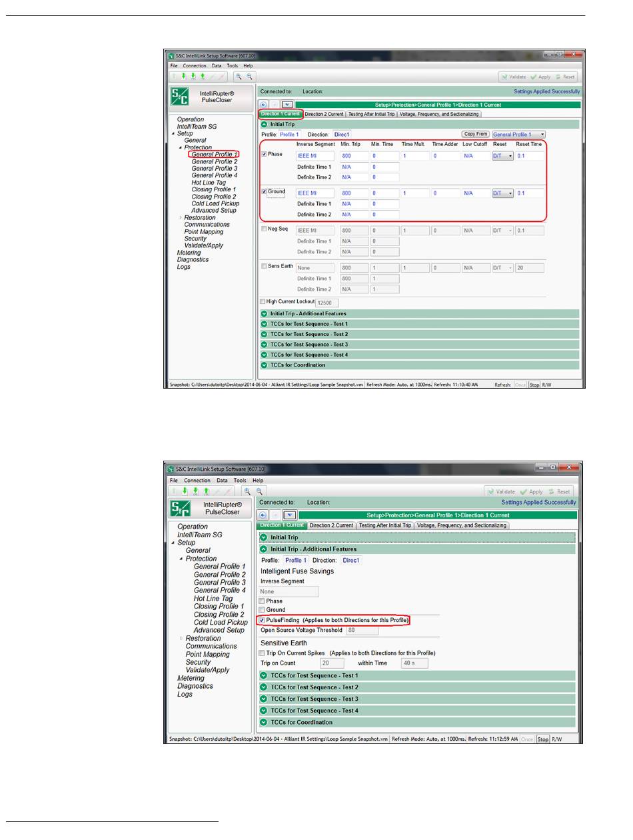
Task: Open the navigation history dropdown in upper window
Action: [287, 105]
